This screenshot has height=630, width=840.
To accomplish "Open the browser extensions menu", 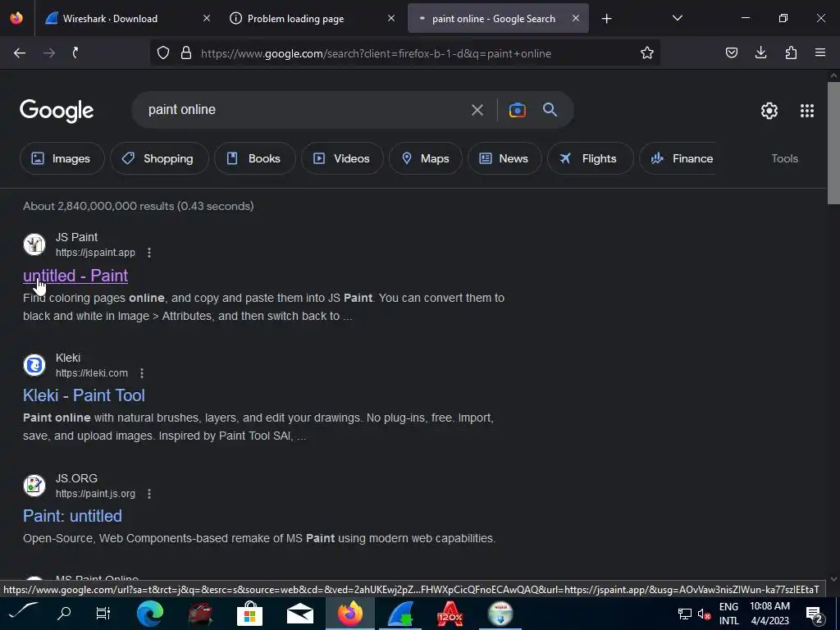I will coord(791,53).
